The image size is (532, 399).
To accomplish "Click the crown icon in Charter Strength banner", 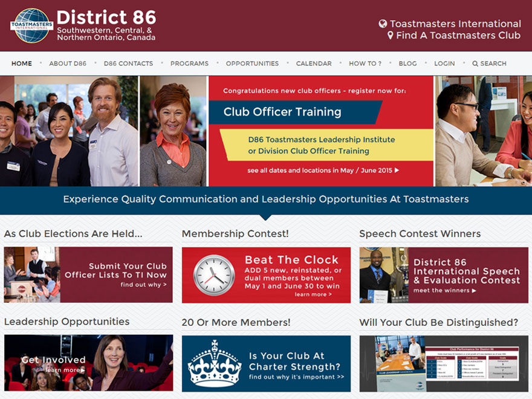I will point(215,363).
